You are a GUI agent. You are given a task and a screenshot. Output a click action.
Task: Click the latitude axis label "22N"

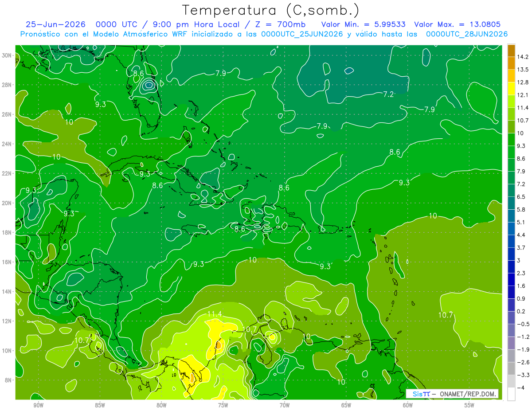click(x=7, y=173)
